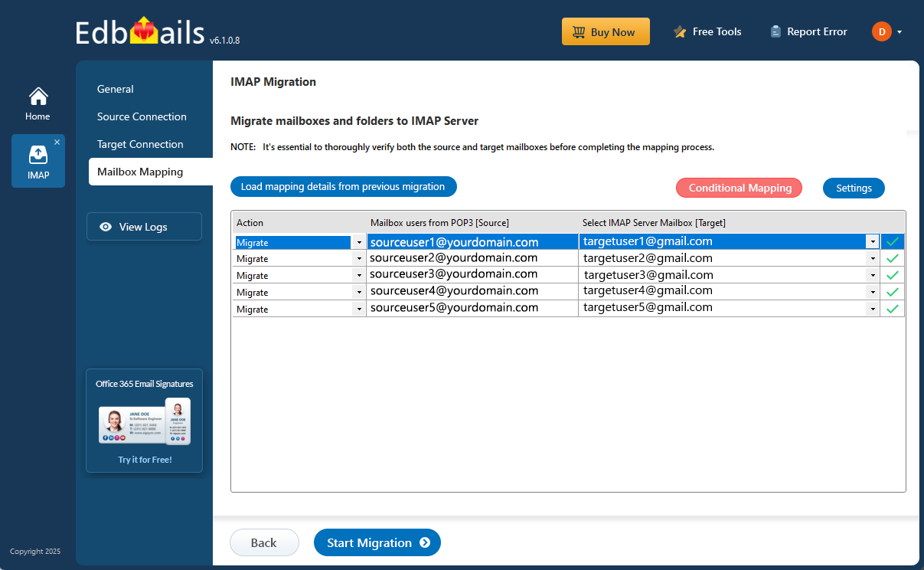Toggle the green checkmark on sourceuser3 row
Viewport: 924px width, 570px height.
click(x=893, y=274)
